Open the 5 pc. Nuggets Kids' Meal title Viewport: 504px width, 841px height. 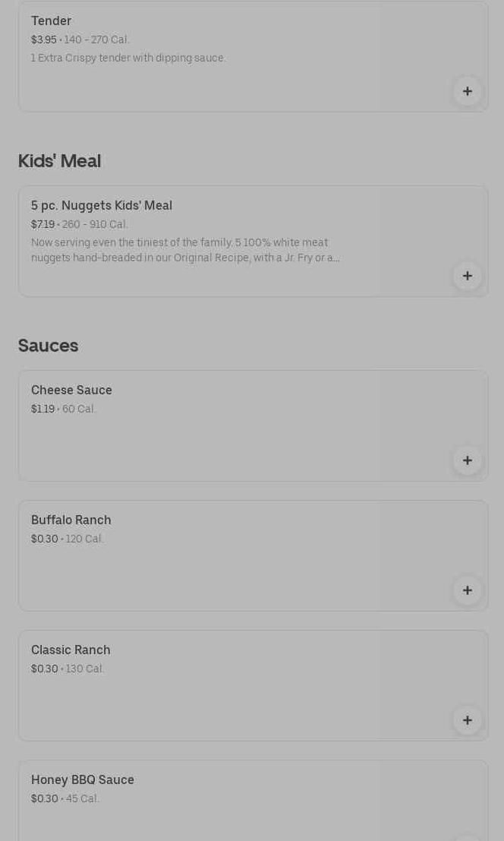click(x=102, y=206)
